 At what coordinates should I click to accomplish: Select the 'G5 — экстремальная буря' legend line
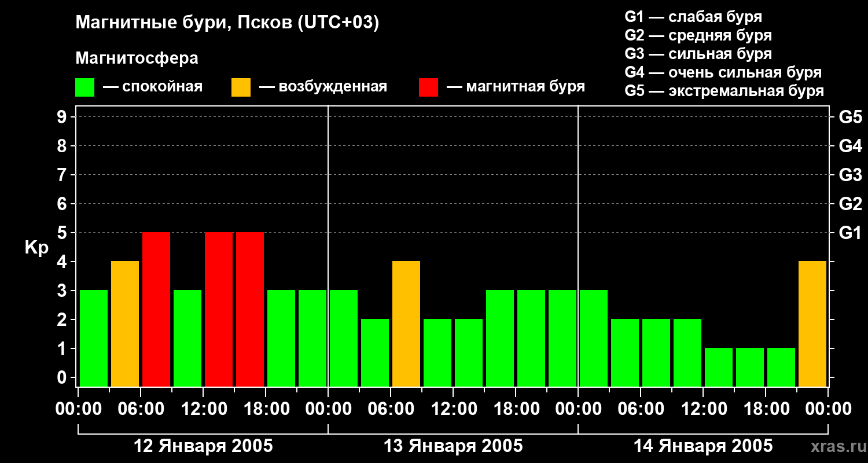pyautogui.click(x=724, y=91)
